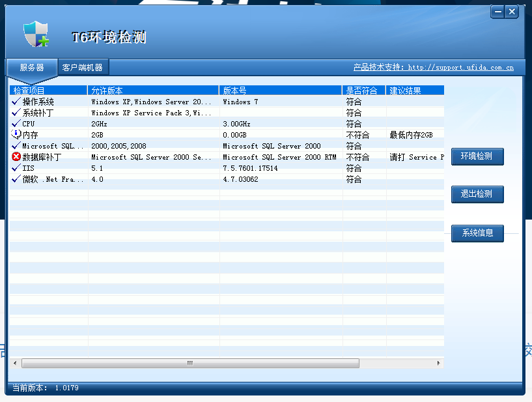532x402 pixels.
Task: Click the checkmark icon beside CPU
Action: [16, 123]
